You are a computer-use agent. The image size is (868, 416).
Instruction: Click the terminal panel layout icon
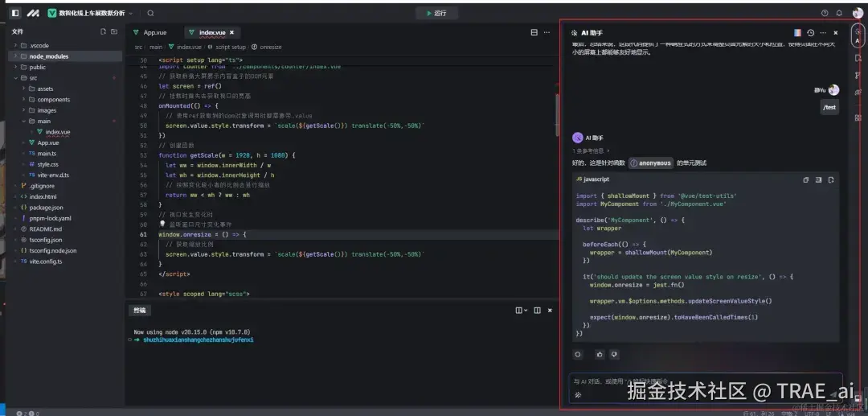point(537,311)
